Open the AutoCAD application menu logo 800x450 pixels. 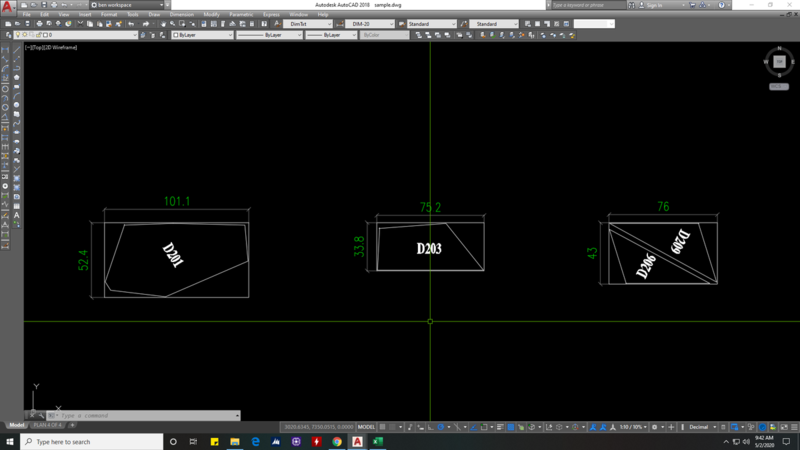pos(7,6)
